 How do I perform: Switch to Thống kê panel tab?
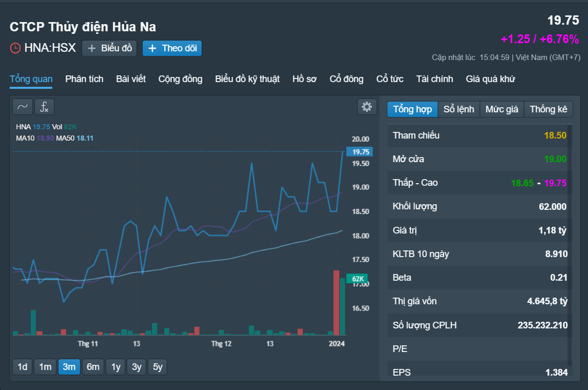pyautogui.click(x=548, y=109)
